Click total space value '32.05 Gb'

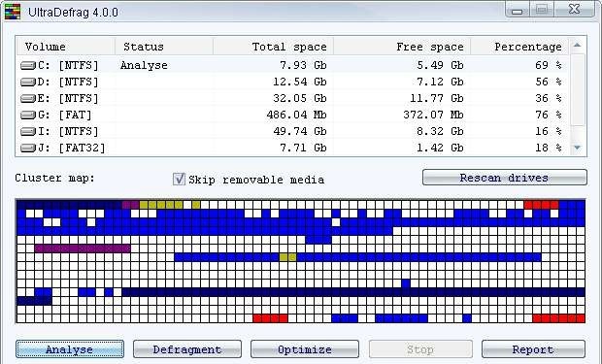pos(300,98)
